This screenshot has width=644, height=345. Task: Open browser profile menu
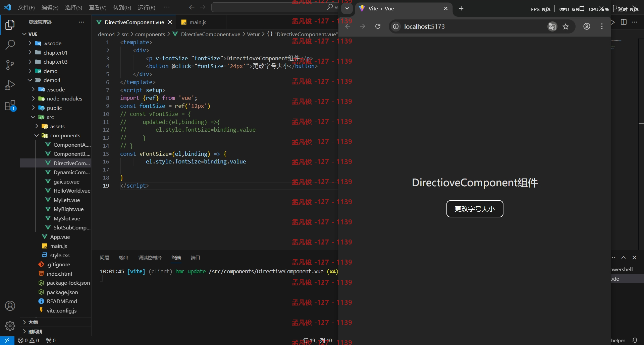[587, 26]
